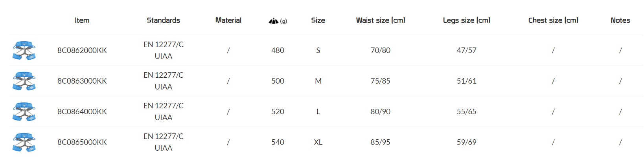Image resolution: width=644 pixels, height=168 pixels.
Task: Click the 540 gram weight value
Action: 278,142
